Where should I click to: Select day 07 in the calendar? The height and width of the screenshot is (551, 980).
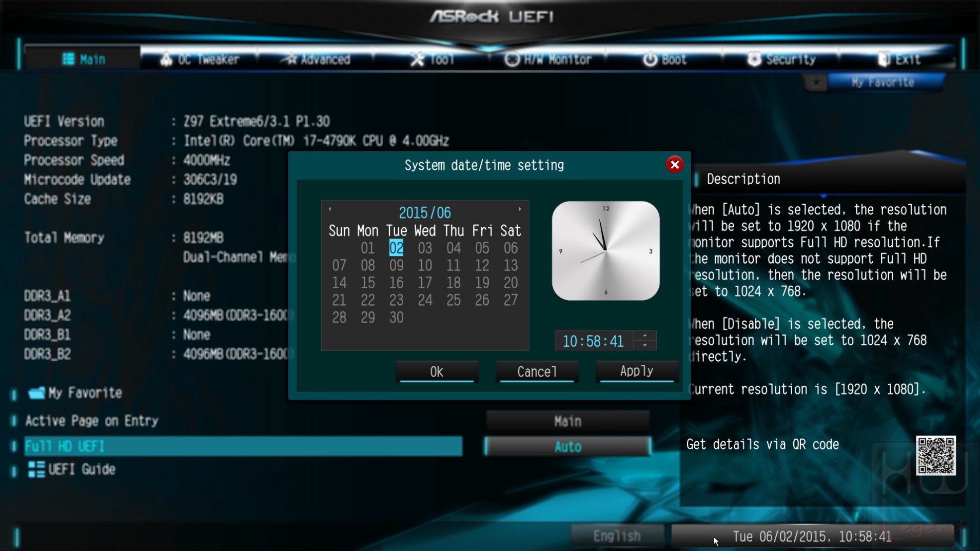coord(339,266)
